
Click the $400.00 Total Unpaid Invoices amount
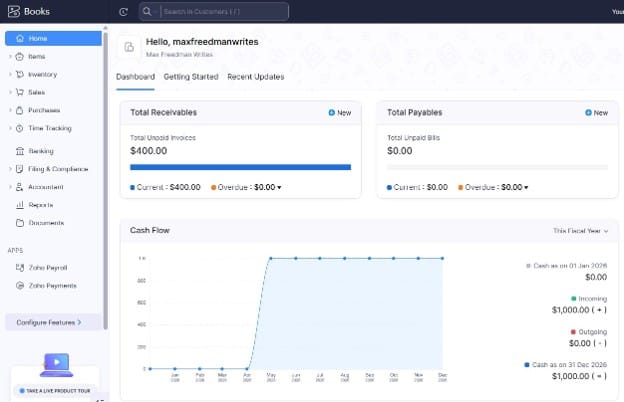148,151
